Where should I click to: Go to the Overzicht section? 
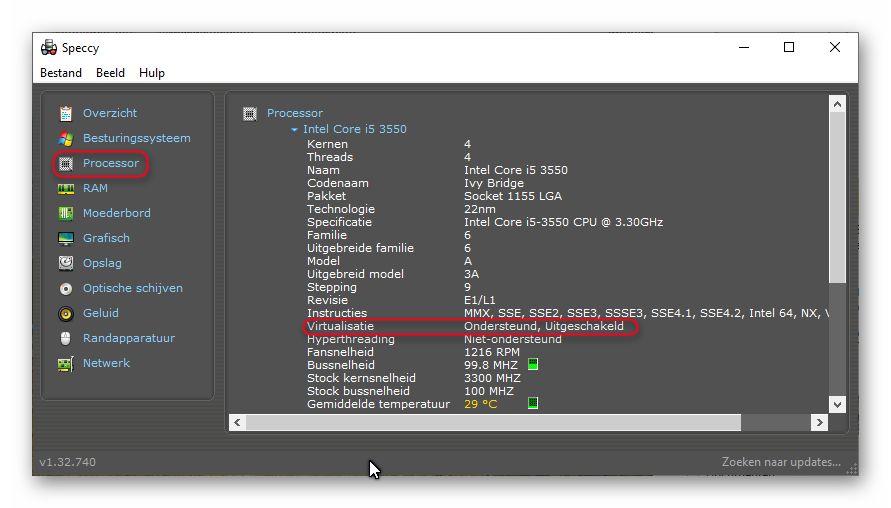click(110, 113)
